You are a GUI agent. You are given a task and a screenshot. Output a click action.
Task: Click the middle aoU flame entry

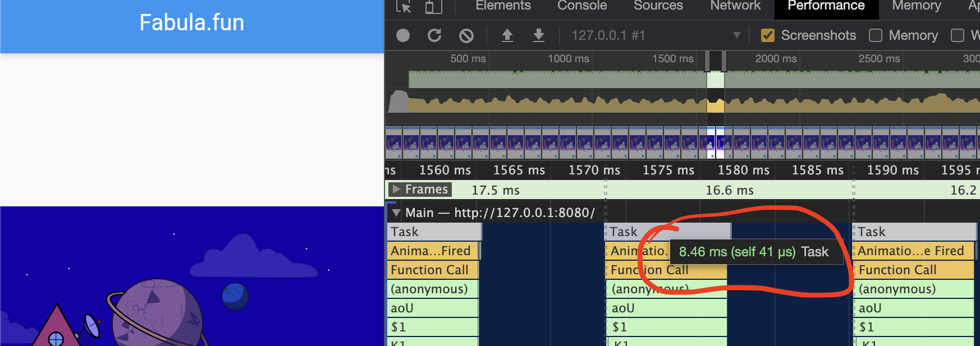click(x=667, y=308)
